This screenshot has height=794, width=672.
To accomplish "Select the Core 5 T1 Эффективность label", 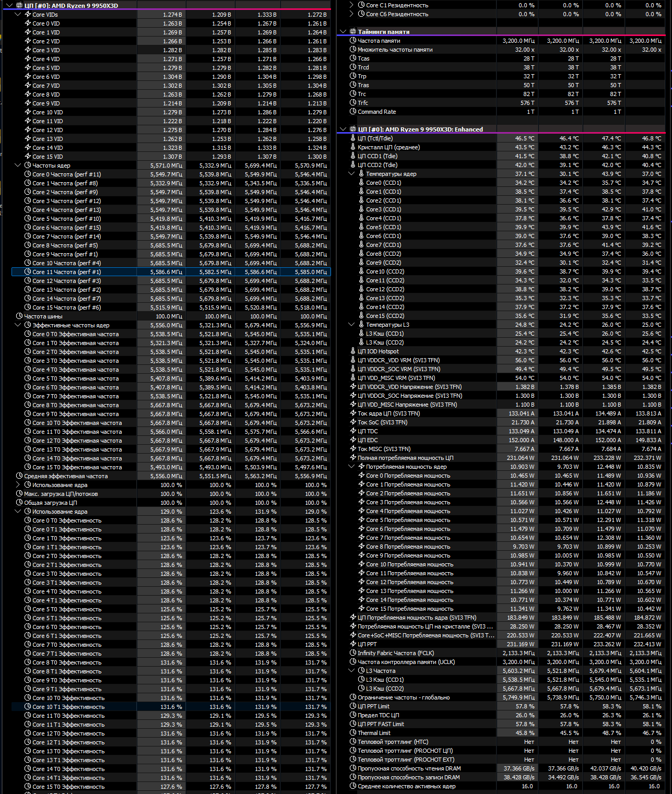I will (67, 618).
